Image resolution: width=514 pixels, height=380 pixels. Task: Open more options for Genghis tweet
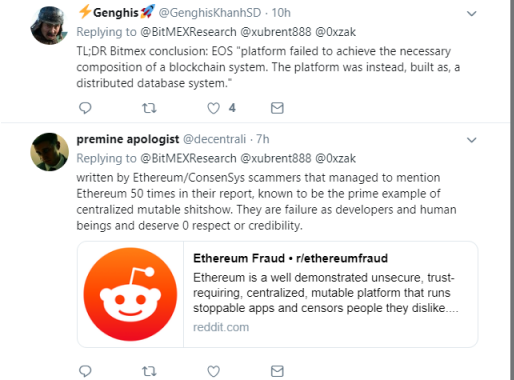tap(471, 14)
